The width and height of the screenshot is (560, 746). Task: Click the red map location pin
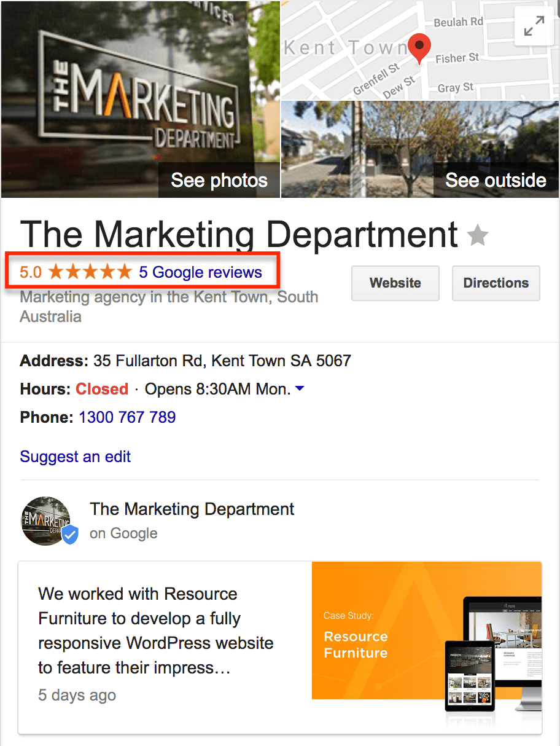point(420,49)
